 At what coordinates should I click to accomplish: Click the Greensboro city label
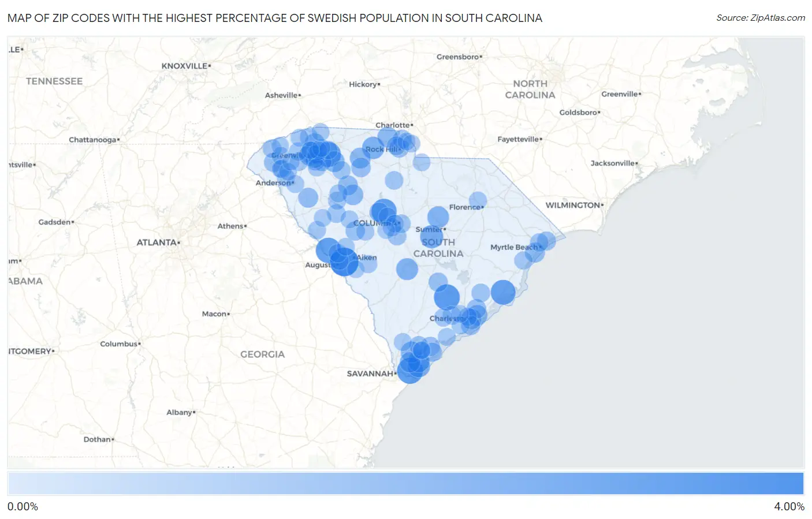coord(459,57)
